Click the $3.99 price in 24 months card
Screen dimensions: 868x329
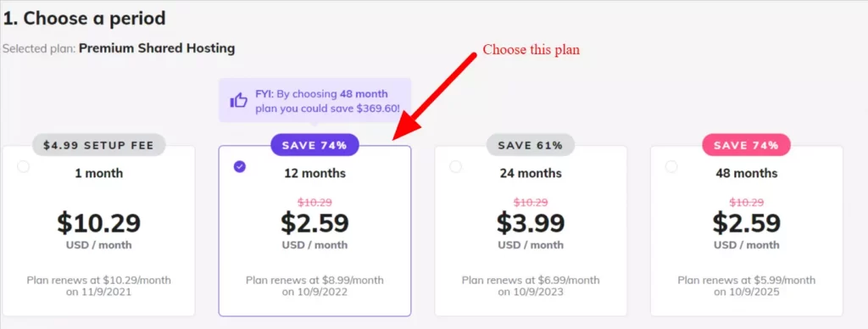531,223
